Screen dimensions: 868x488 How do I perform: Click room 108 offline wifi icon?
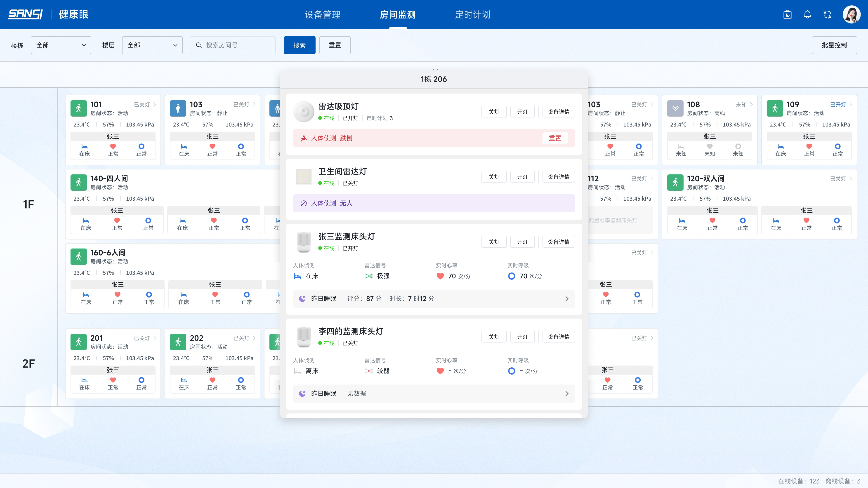(675, 108)
